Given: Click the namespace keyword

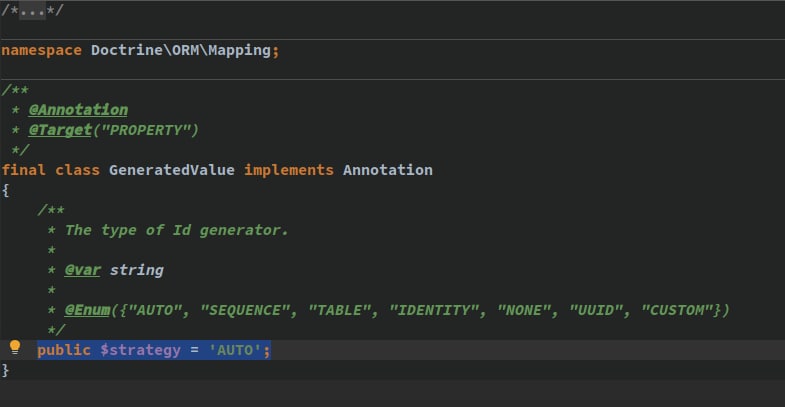Looking at the screenshot, I should [x=42, y=50].
